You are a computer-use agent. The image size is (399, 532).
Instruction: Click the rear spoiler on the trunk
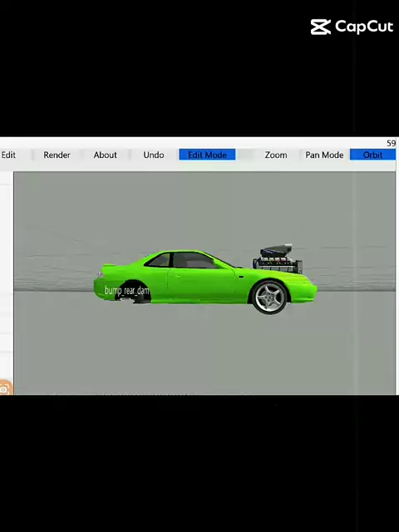click(109, 265)
